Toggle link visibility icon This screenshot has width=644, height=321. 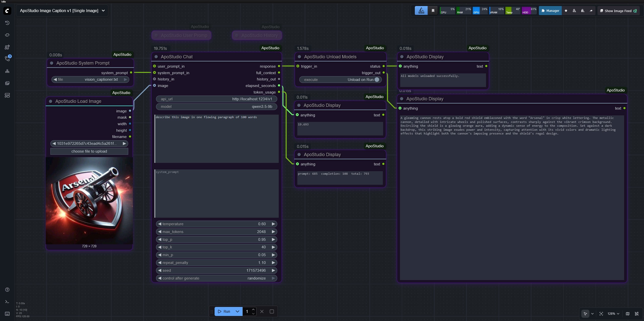[x=637, y=314]
